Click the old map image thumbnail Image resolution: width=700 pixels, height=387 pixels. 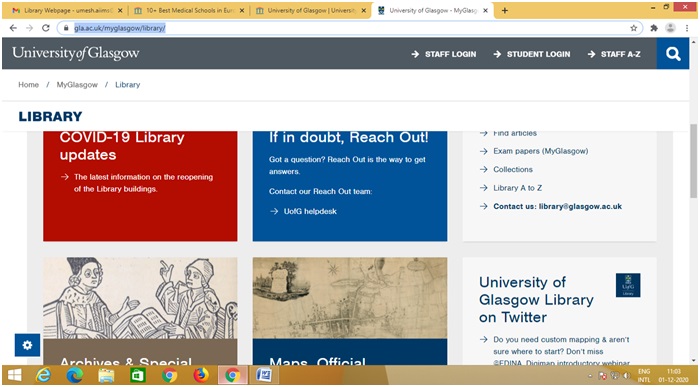coord(350,298)
